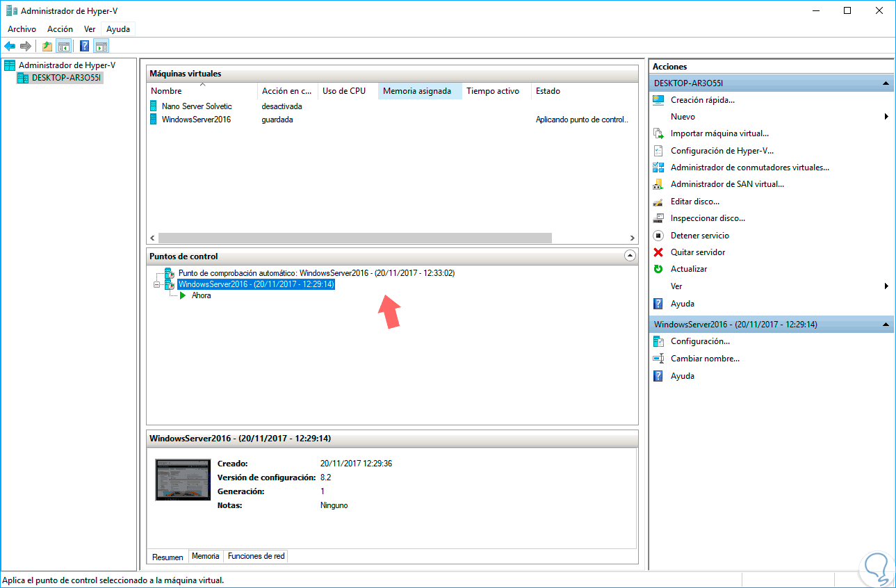Toggle the Actions pane toolbar icon
The width and height of the screenshot is (896, 588).
(x=101, y=47)
